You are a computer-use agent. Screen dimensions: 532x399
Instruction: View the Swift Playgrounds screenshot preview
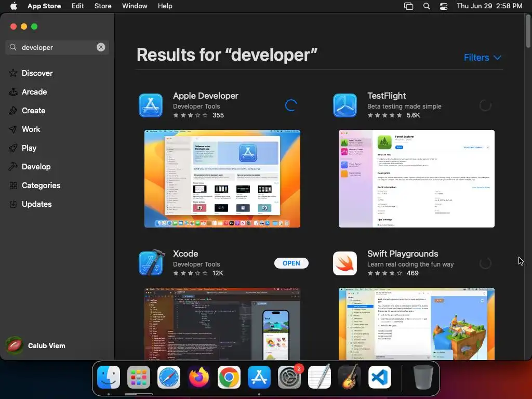416,324
